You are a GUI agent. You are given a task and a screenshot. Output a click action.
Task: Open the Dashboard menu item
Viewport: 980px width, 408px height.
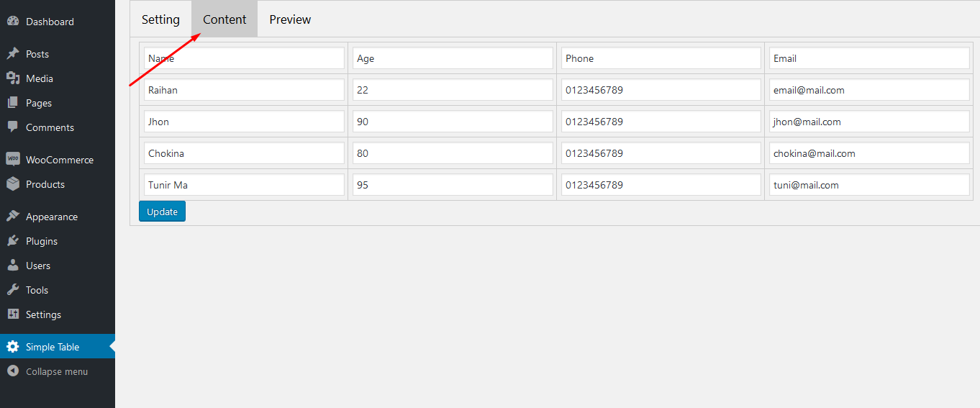tap(58, 22)
